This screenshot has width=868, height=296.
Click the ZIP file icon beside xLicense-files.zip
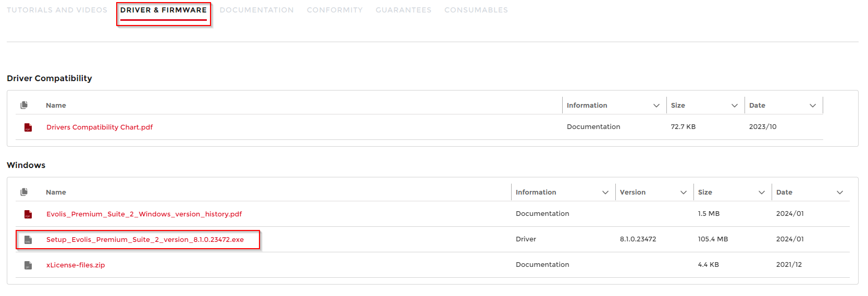tap(28, 265)
